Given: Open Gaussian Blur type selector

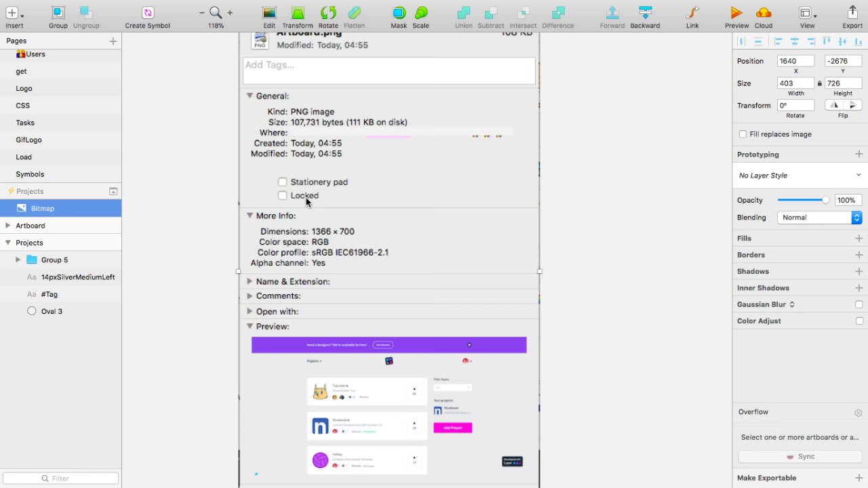Looking at the screenshot, I should coord(792,304).
